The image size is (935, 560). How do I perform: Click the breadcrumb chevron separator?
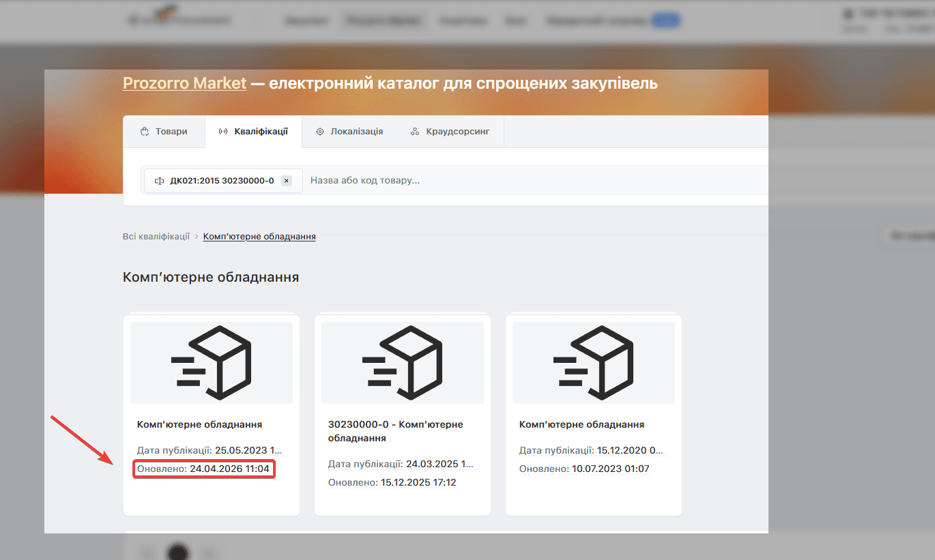(197, 236)
